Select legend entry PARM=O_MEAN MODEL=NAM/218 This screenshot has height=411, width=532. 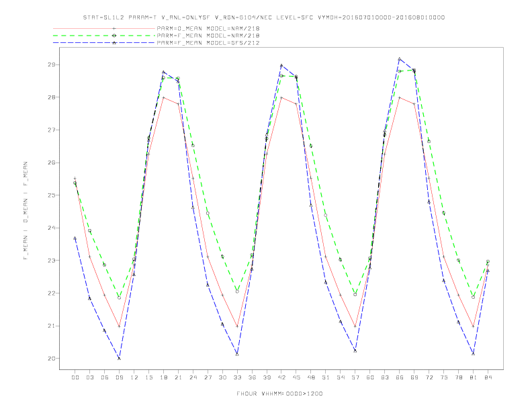pyautogui.click(x=208, y=28)
